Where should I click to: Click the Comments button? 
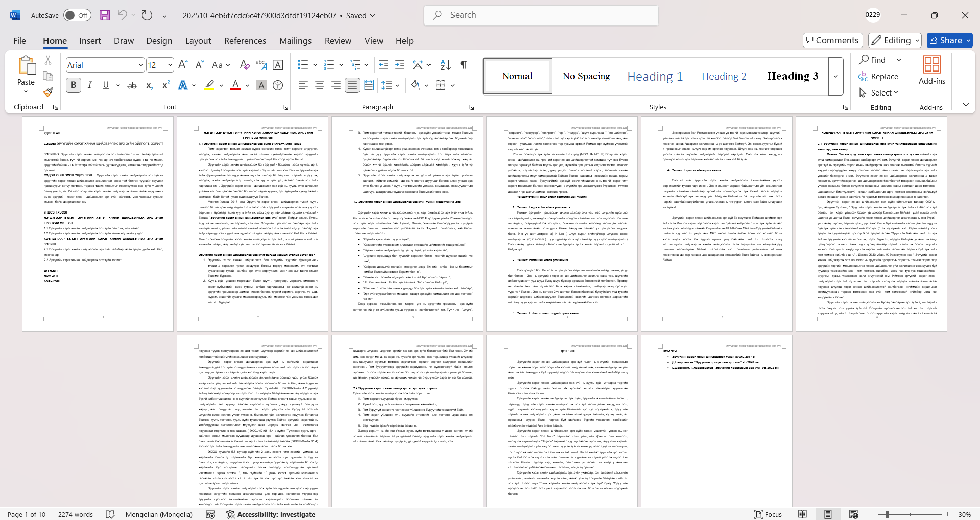pos(832,40)
